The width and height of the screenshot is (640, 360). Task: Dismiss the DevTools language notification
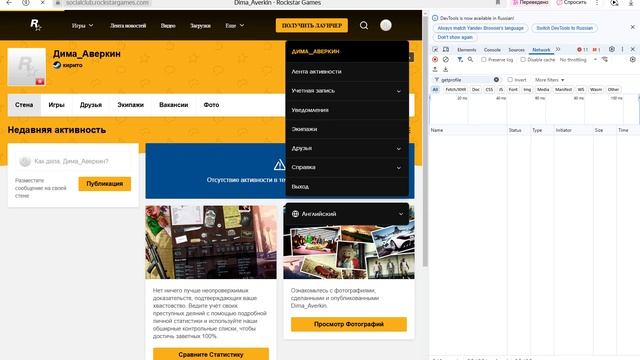click(633, 27)
